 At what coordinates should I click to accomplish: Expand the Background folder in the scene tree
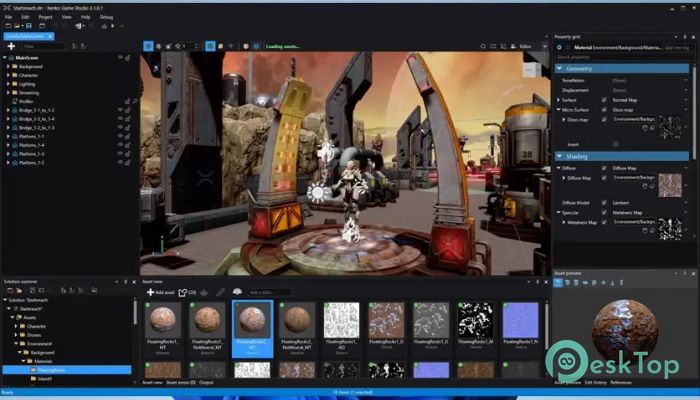pos(8,67)
